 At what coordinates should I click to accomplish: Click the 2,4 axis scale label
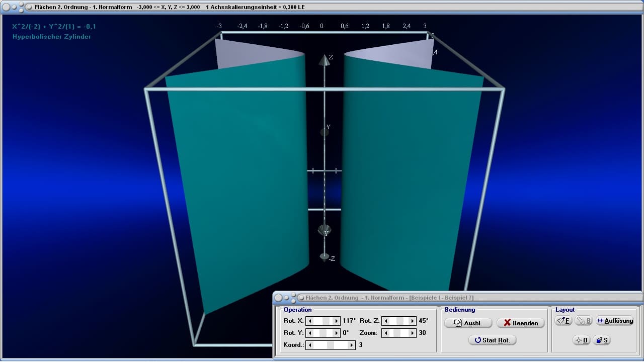407,26
